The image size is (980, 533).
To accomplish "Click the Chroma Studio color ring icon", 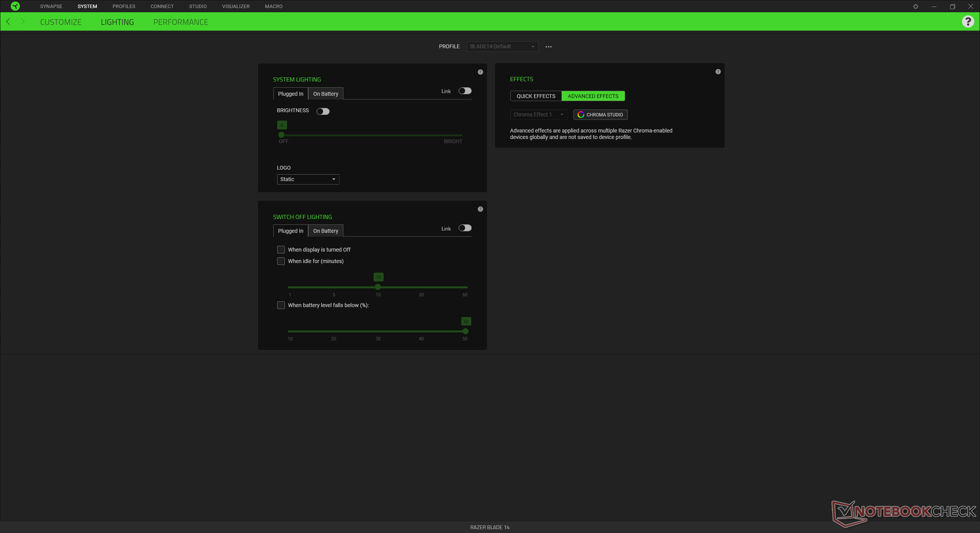I will [x=581, y=115].
